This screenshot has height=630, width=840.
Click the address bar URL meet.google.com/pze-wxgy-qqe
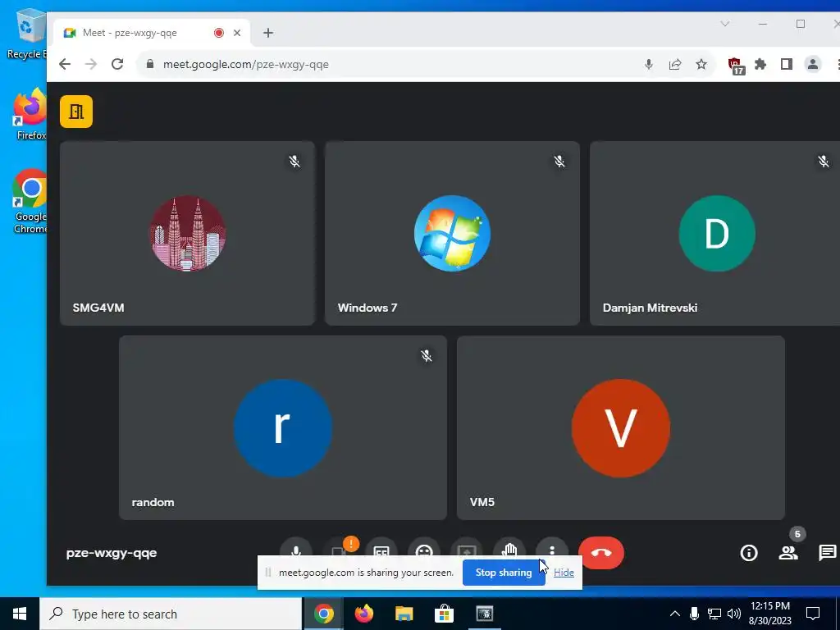click(246, 64)
